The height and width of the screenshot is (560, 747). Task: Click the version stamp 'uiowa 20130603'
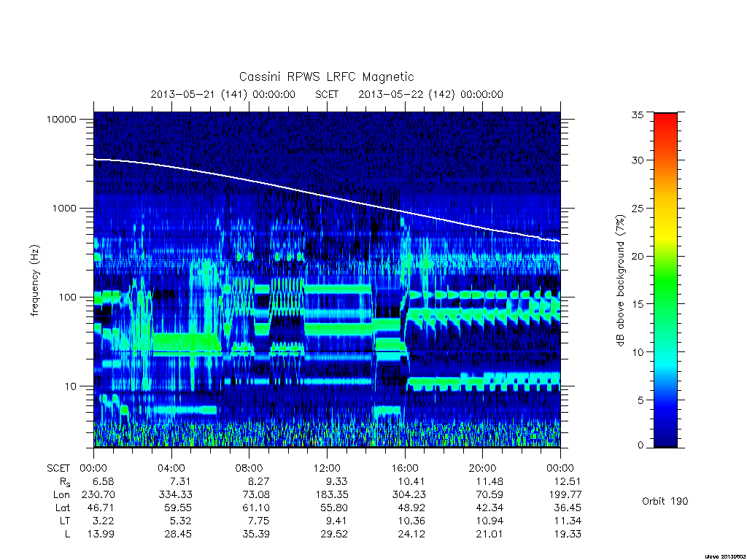pyautogui.click(x=725, y=556)
